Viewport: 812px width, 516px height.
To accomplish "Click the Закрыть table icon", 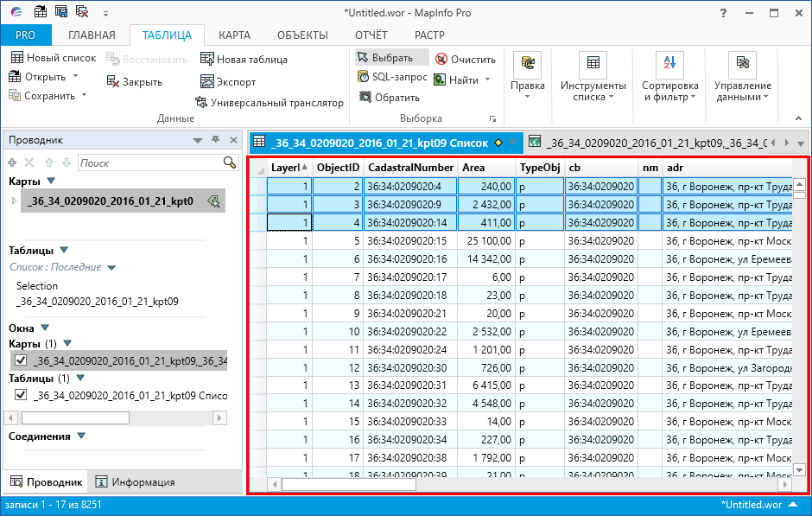I will point(113,82).
